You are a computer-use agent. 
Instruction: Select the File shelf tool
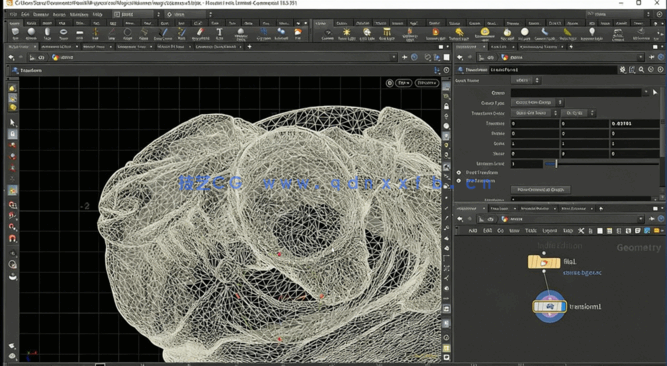(x=298, y=33)
